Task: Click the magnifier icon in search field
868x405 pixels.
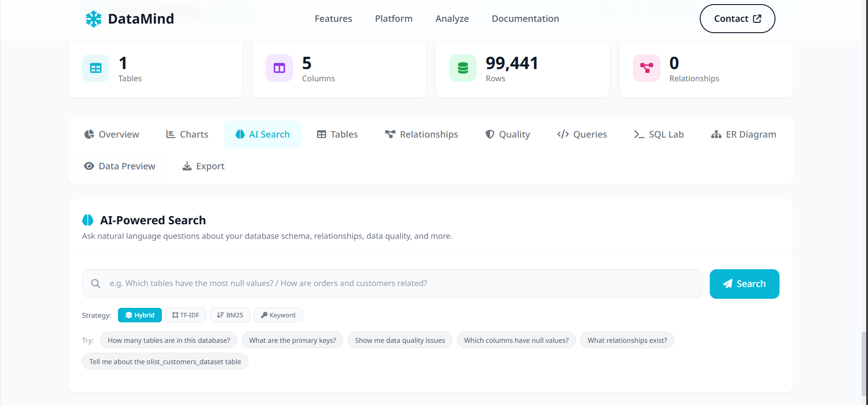Action: tap(96, 283)
